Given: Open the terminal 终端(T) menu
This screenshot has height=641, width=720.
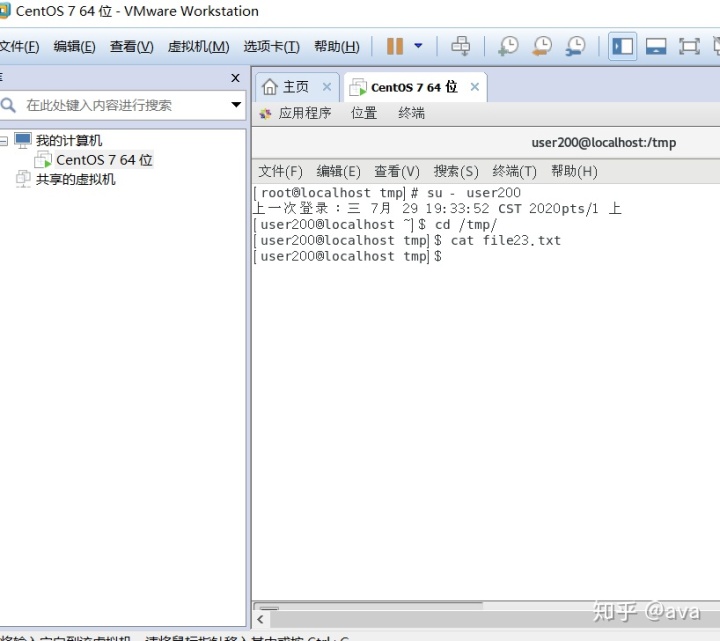Looking at the screenshot, I should tap(514, 172).
